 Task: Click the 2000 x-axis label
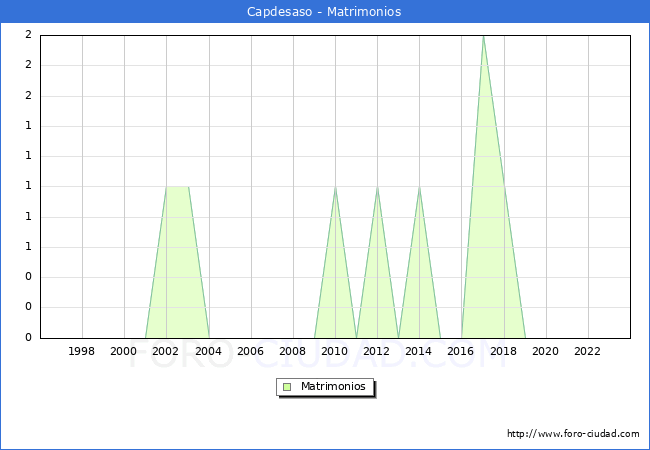point(124,351)
